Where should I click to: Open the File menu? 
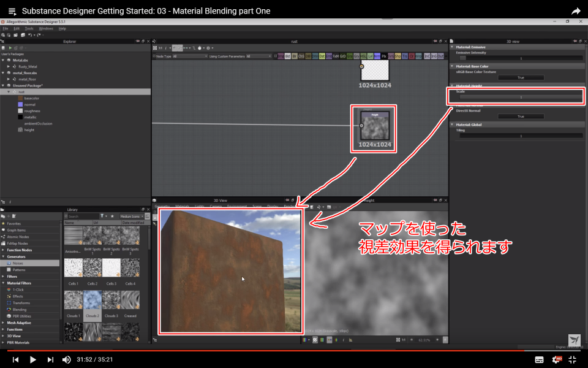(6, 29)
